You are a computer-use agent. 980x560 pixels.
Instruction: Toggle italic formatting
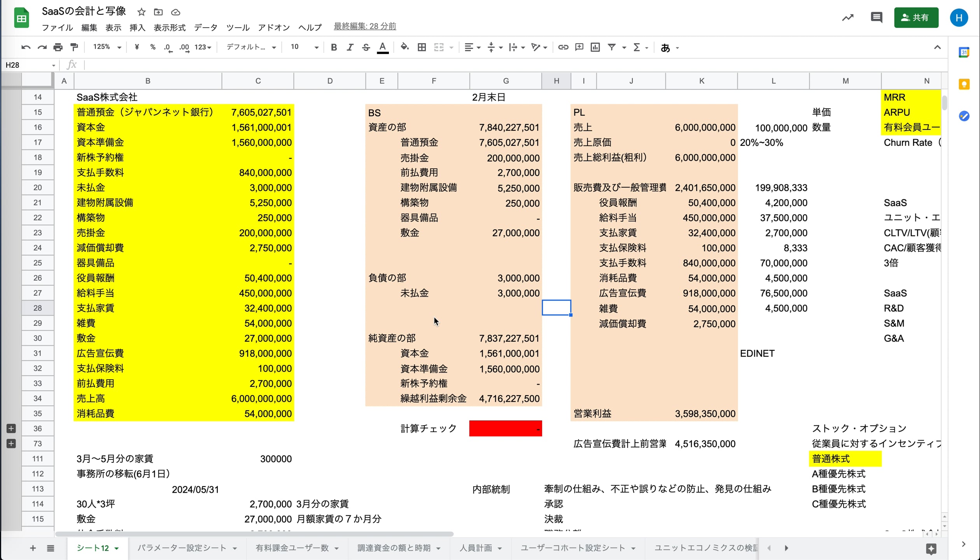point(350,47)
